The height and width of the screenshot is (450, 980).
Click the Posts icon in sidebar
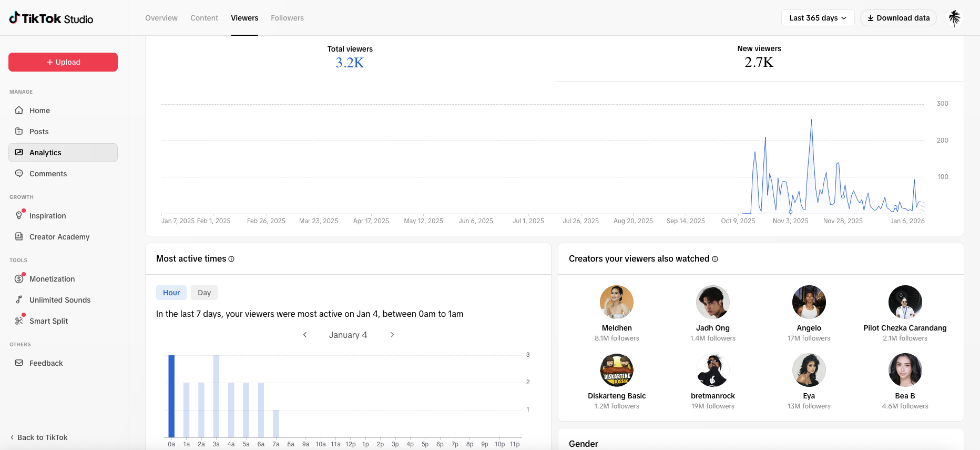(19, 132)
